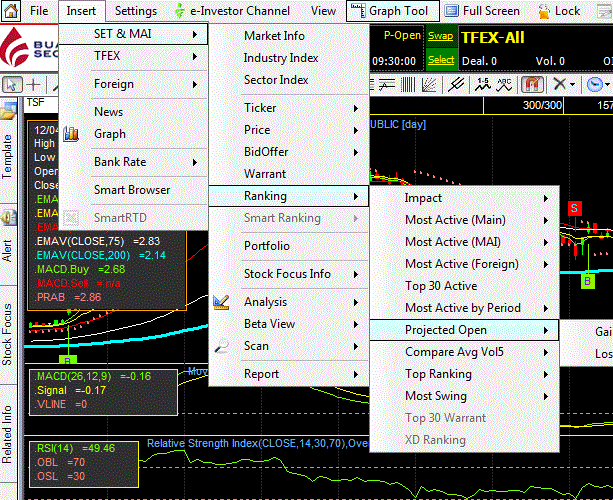
Task: Open the Alert side tab
Action: point(7,251)
